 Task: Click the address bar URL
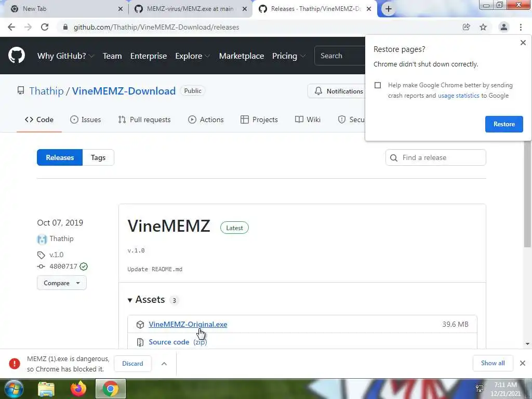point(156,27)
